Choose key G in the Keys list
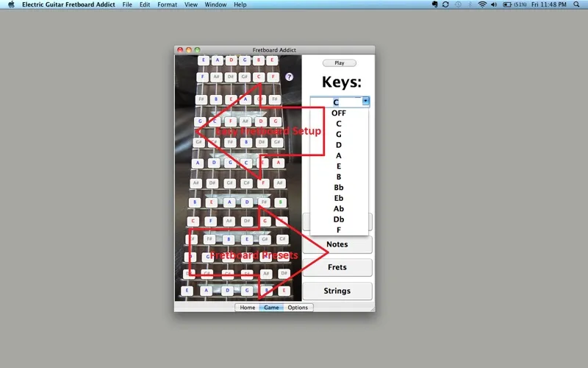This screenshot has width=588, height=368. [x=339, y=135]
